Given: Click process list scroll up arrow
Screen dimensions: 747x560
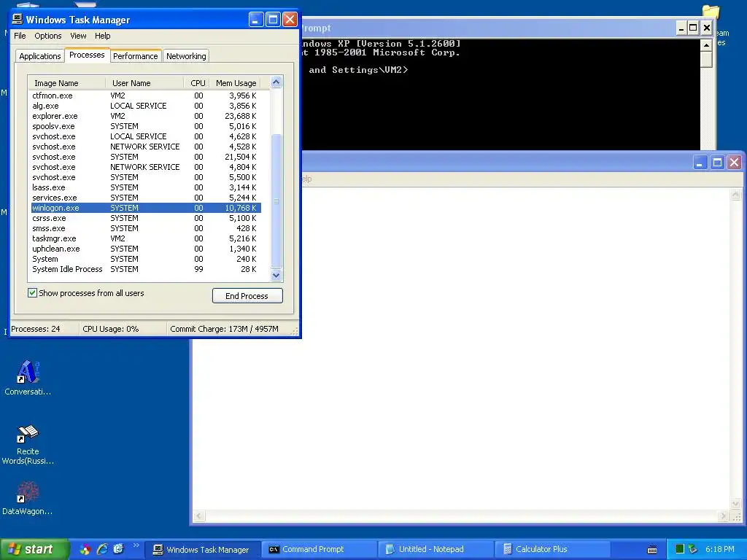Looking at the screenshot, I should point(276,82).
